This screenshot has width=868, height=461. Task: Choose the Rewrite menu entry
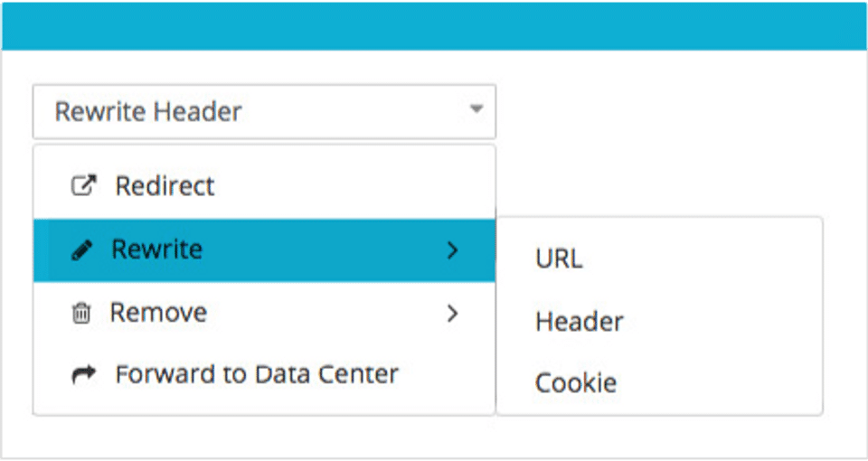[x=156, y=249]
